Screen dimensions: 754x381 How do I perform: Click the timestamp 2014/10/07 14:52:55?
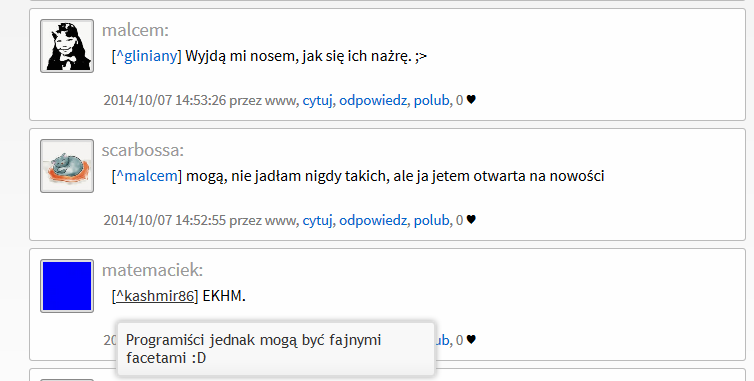[x=164, y=220]
